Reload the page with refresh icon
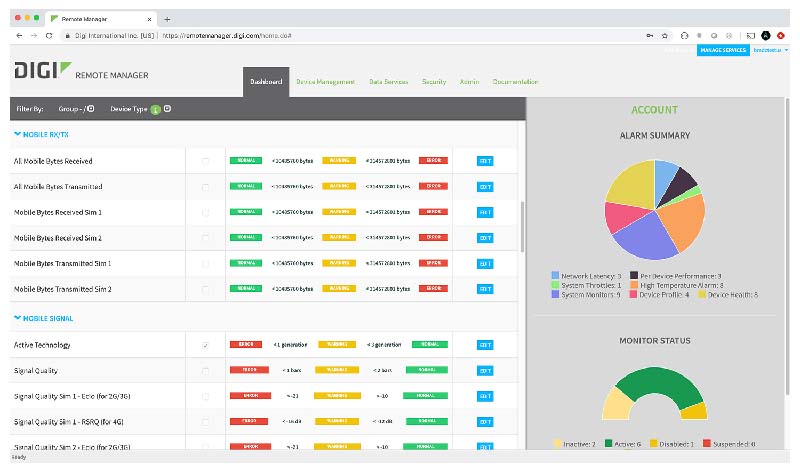800x472 pixels. [49, 35]
